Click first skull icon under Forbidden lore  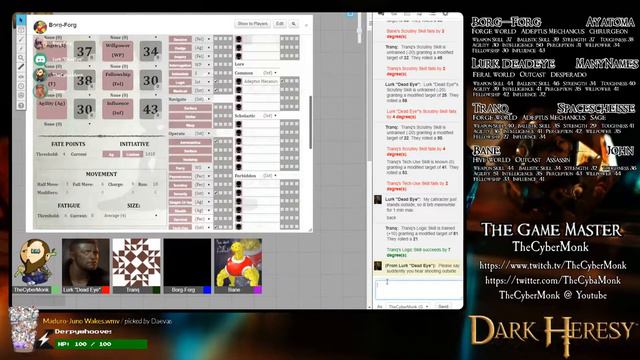click(239, 184)
